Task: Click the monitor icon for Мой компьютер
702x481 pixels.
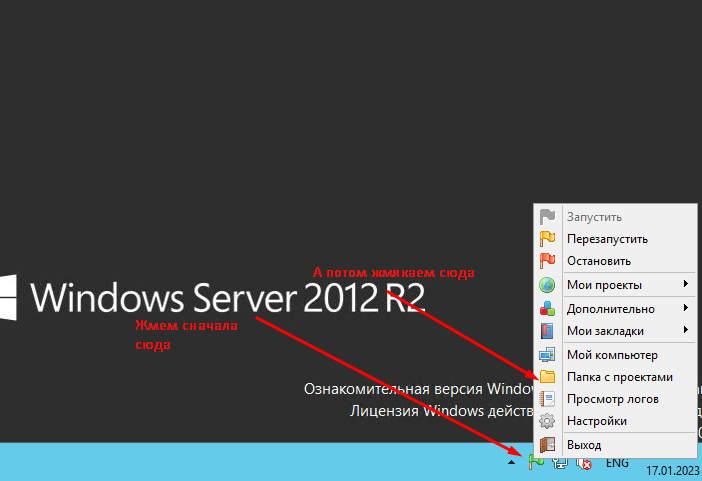Action: 547,355
